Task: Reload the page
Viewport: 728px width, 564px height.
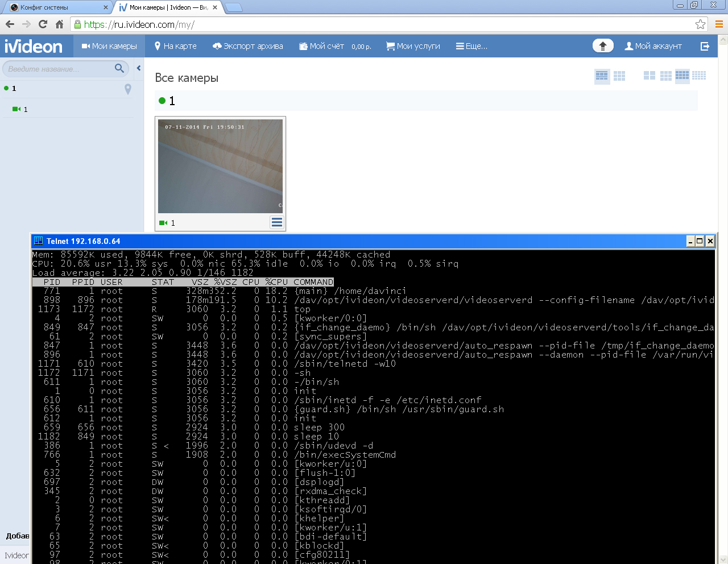Action: tap(43, 24)
